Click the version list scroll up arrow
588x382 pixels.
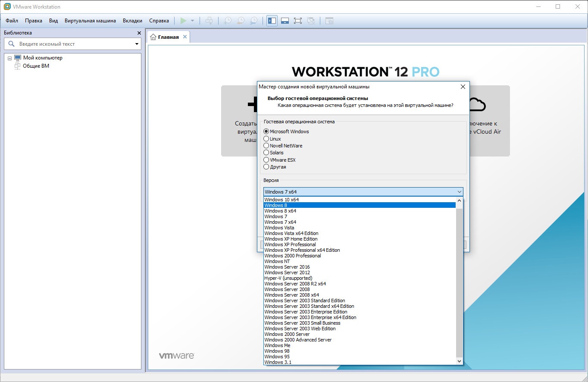(459, 200)
